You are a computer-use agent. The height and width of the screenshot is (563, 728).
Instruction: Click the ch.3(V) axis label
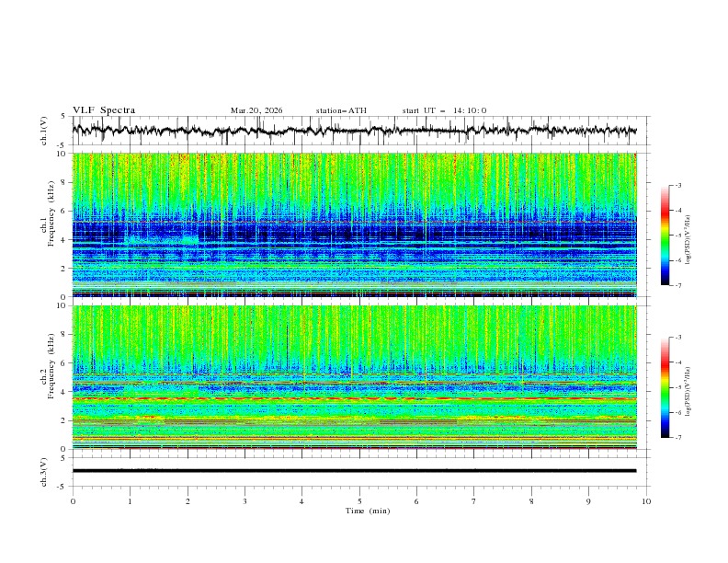click(x=44, y=473)
